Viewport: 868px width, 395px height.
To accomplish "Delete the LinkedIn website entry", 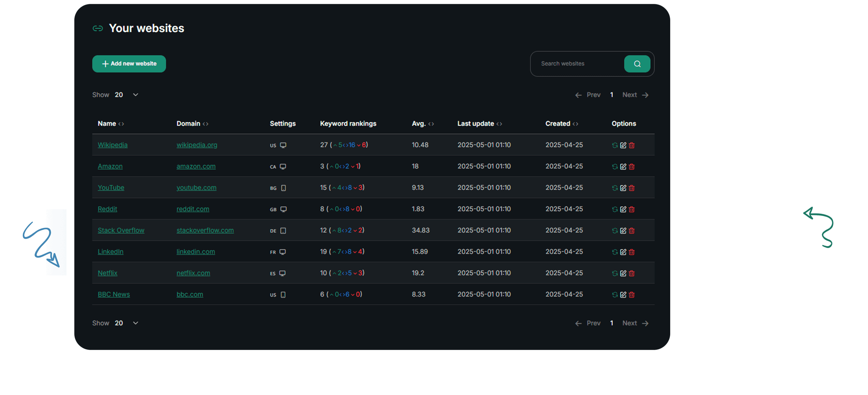I will pyautogui.click(x=631, y=252).
